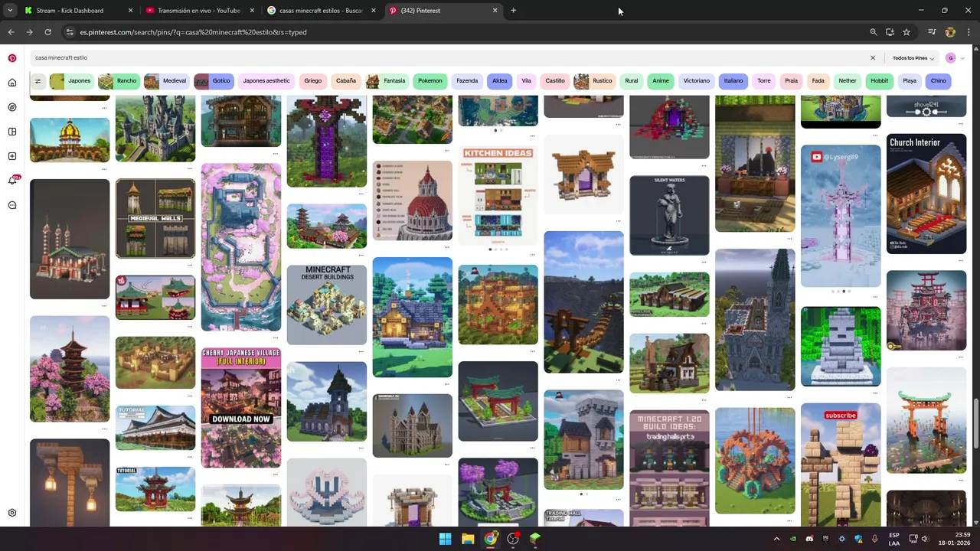Viewport: 980px width, 551px height.
Task: Reload the page
Action: tap(47, 32)
